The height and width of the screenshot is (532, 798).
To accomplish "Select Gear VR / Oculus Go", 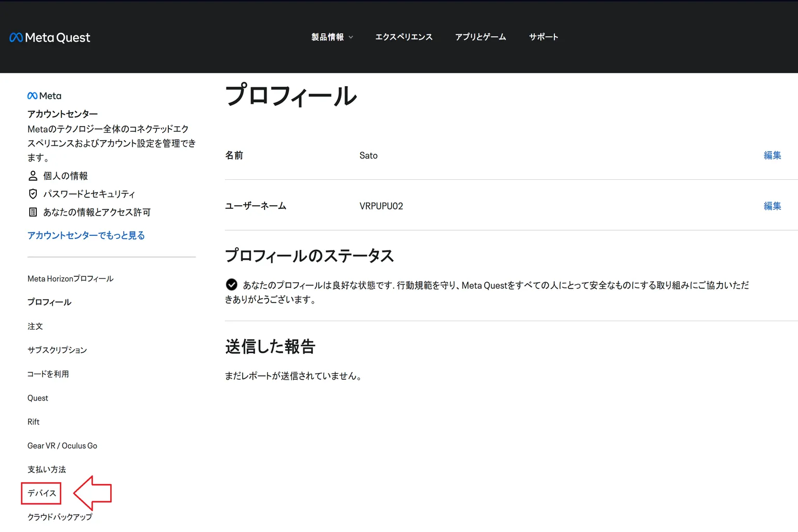I will coord(62,446).
